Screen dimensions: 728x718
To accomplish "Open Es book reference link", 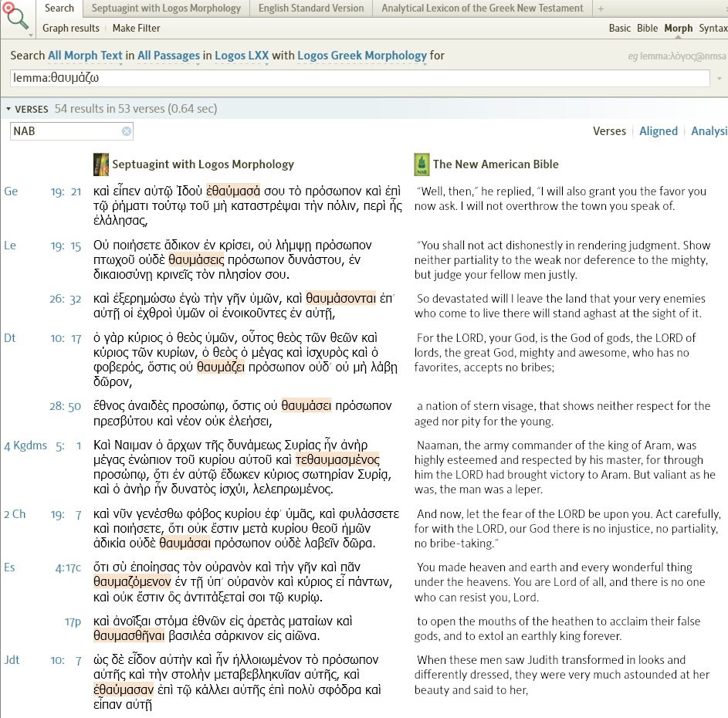I will [9, 567].
